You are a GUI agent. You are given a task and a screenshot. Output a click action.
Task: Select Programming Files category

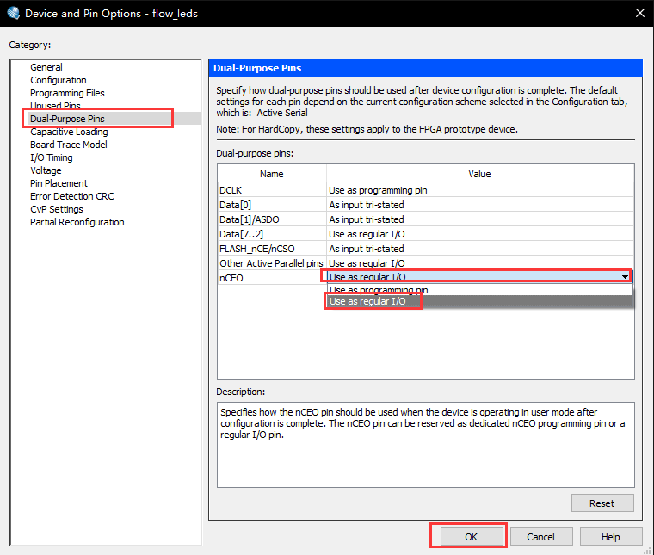point(67,93)
